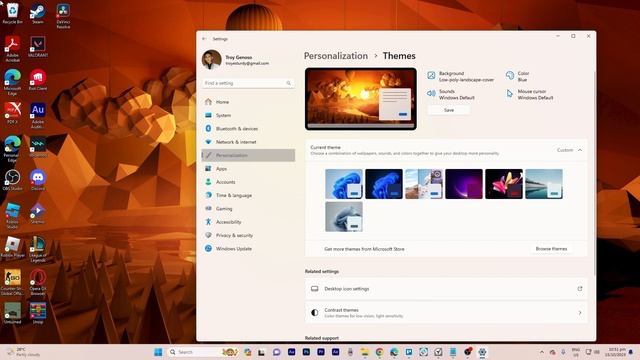The image size is (640, 360).
Task: Launch Counter-Strike Global Offensive from the desktop
Action: click(x=13, y=282)
